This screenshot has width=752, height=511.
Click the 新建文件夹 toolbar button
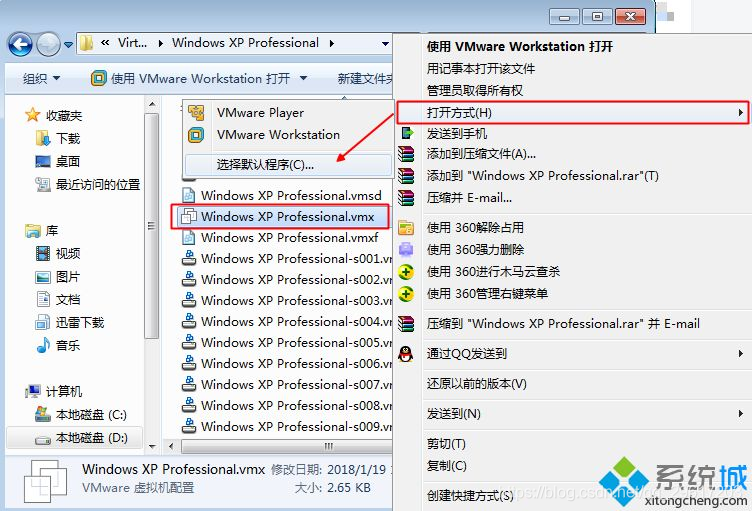(365, 78)
